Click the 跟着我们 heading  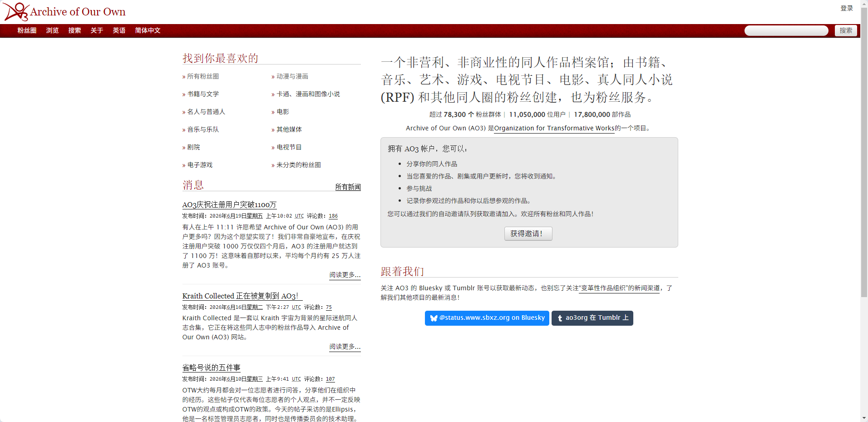402,271
